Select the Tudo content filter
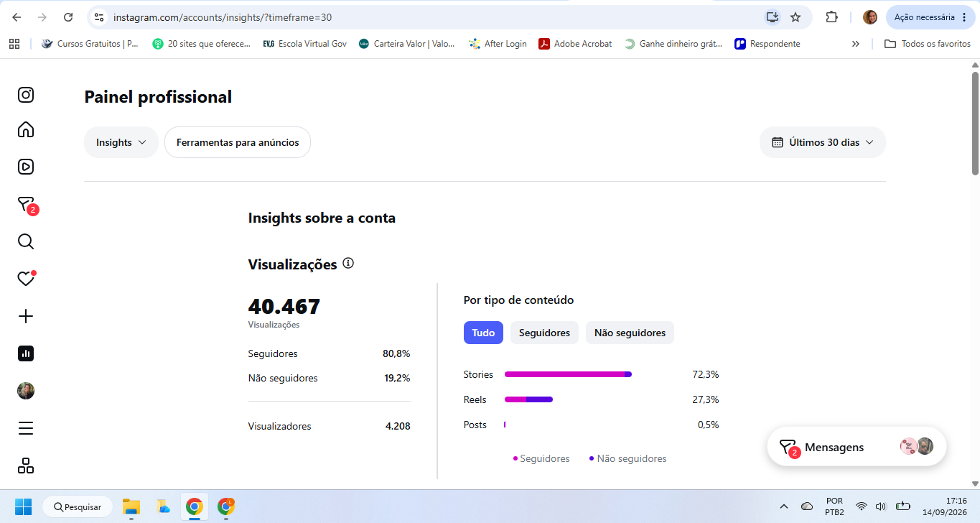980x523 pixels. click(x=483, y=333)
